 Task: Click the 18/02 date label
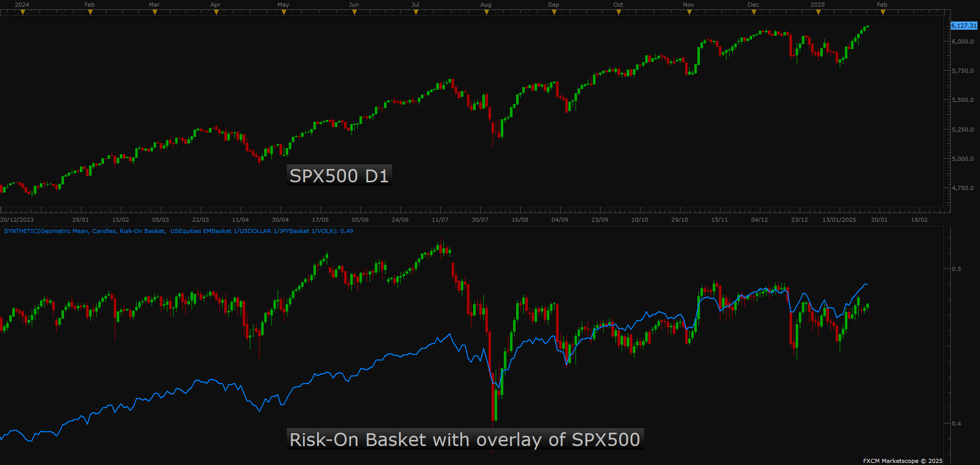[x=919, y=220]
